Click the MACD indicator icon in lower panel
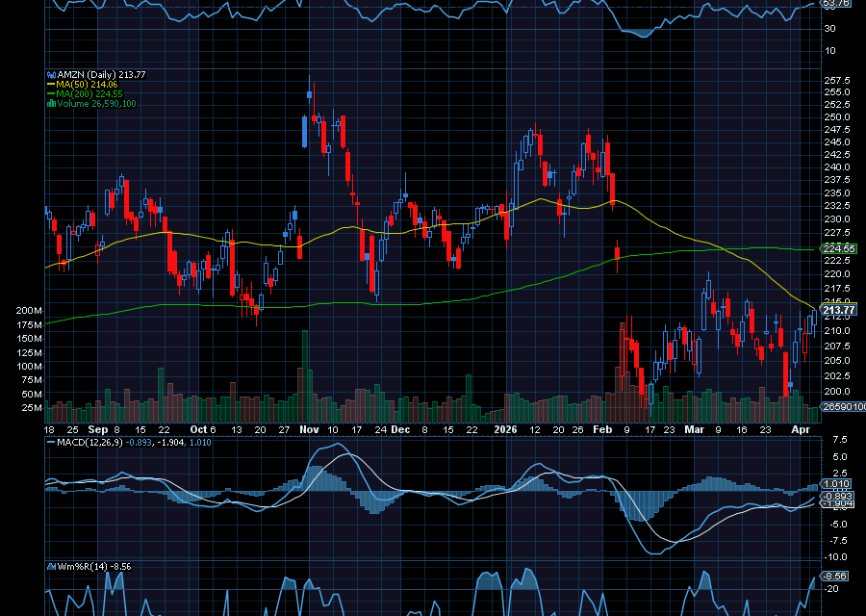 click(x=50, y=443)
